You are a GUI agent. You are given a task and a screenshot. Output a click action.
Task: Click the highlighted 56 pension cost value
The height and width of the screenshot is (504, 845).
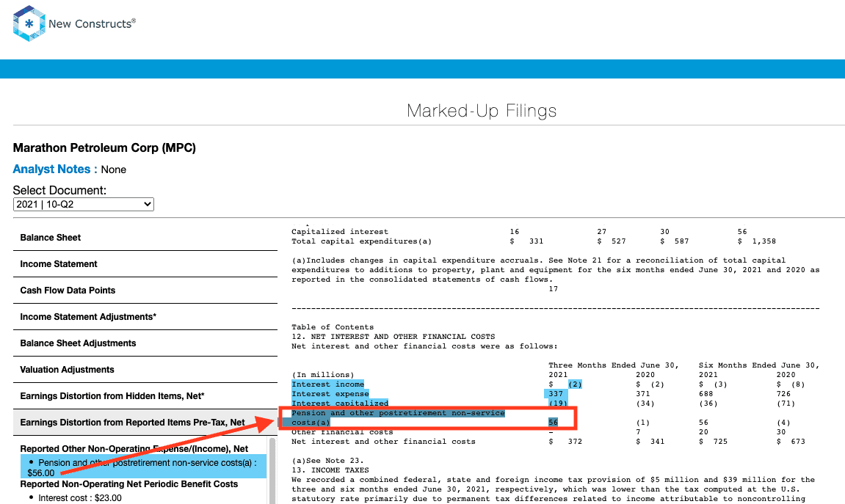(x=553, y=422)
